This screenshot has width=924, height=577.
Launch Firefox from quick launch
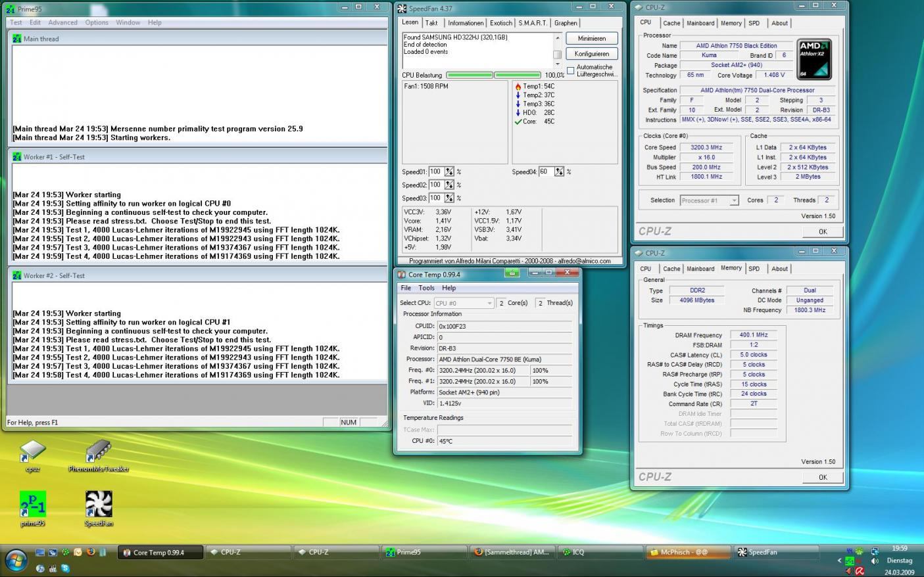tap(91, 552)
